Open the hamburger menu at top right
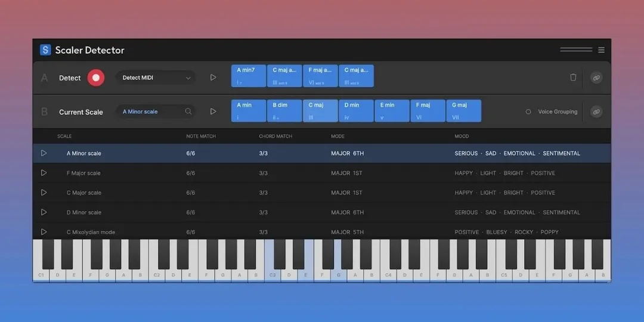Viewport: 644px width, 322px height. click(601, 50)
